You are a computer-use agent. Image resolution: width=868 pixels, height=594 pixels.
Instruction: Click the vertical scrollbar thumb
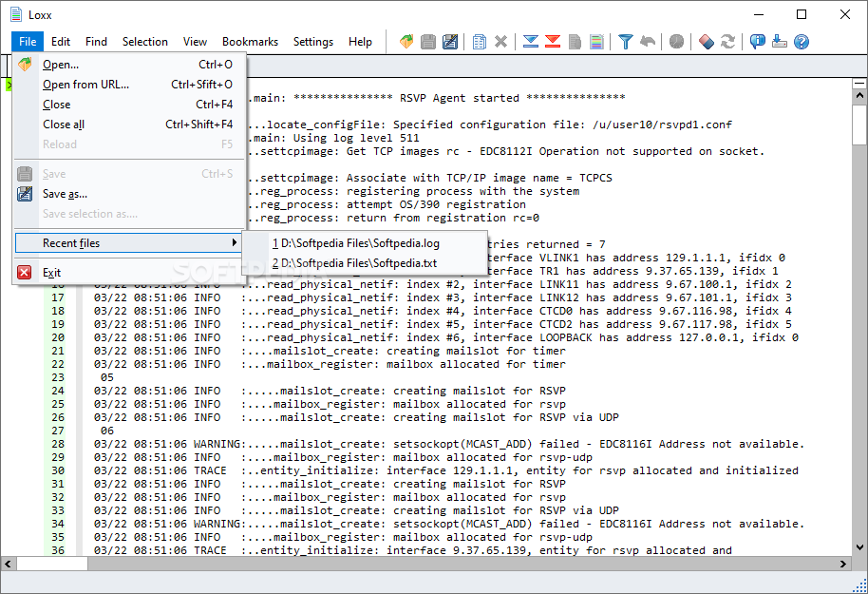pyautogui.click(x=859, y=124)
